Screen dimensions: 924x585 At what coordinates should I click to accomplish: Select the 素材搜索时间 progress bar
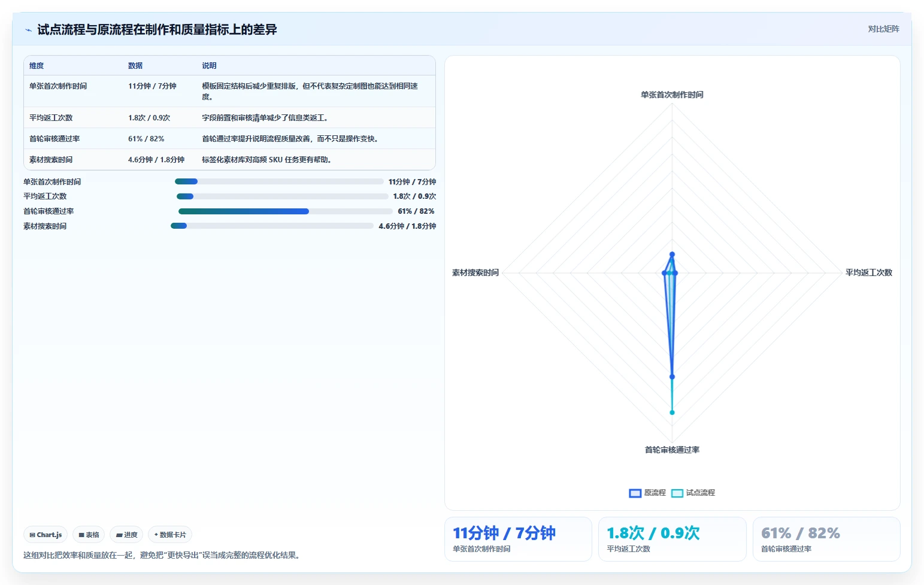(272, 226)
